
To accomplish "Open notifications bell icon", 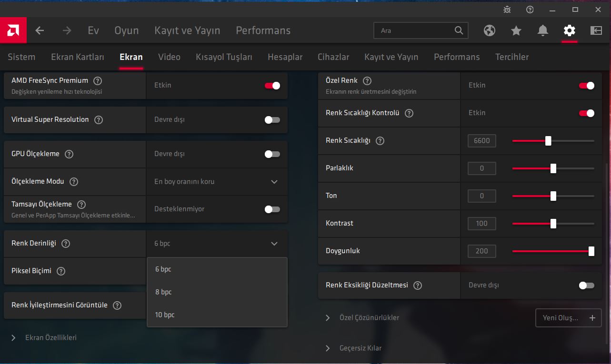I will click(x=543, y=30).
